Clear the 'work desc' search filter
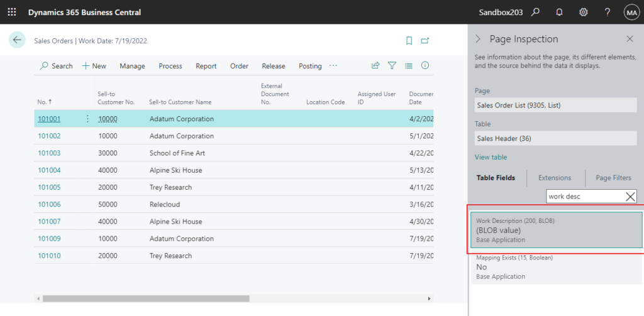 coord(630,197)
